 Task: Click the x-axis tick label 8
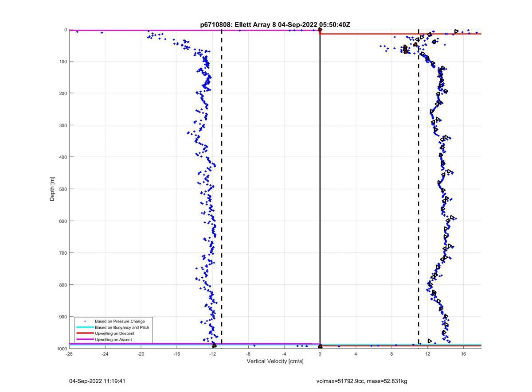391,354
